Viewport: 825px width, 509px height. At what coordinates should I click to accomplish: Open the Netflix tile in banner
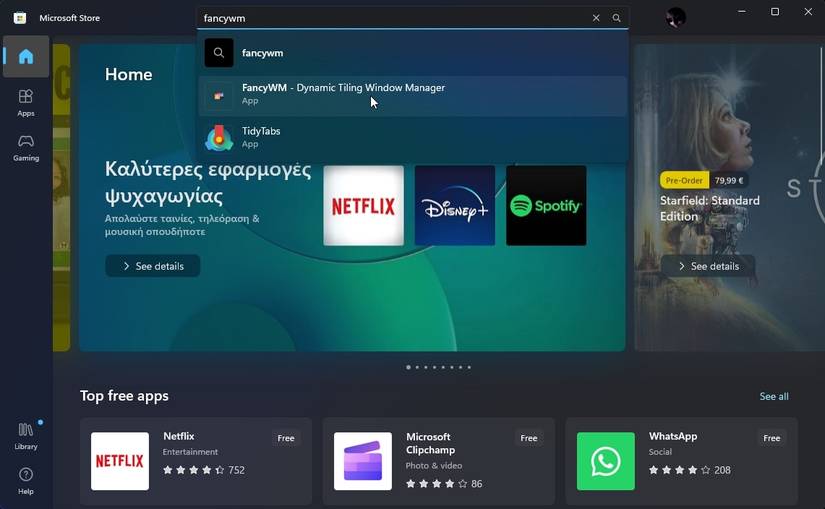click(x=364, y=205)
